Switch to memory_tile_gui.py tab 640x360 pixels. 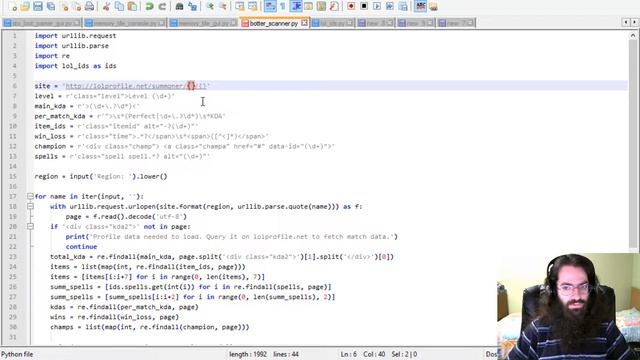pos(203,23)
